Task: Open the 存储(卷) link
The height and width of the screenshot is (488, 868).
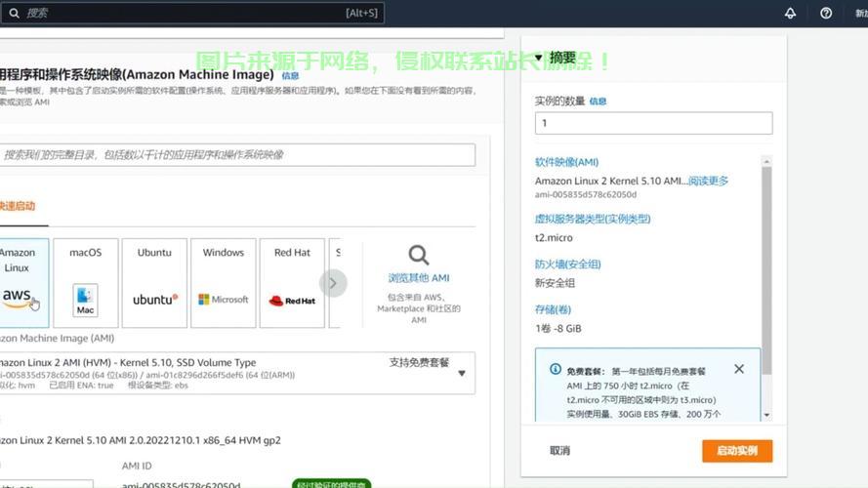Action: (x=553, y=309)
